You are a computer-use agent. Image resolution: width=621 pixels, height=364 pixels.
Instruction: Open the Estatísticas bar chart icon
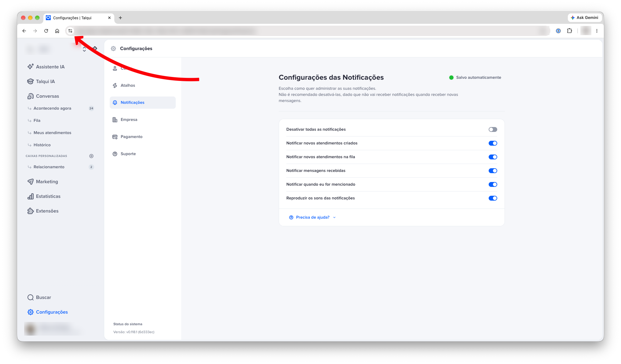pos(31,196)
